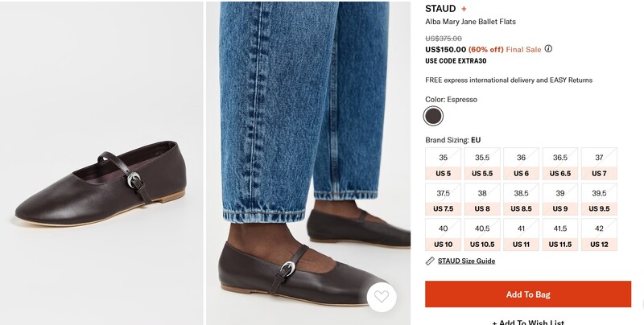Choose size 36.5 (US 6.5)
Viewport: 644px width, 325px height.
(560, 164)
